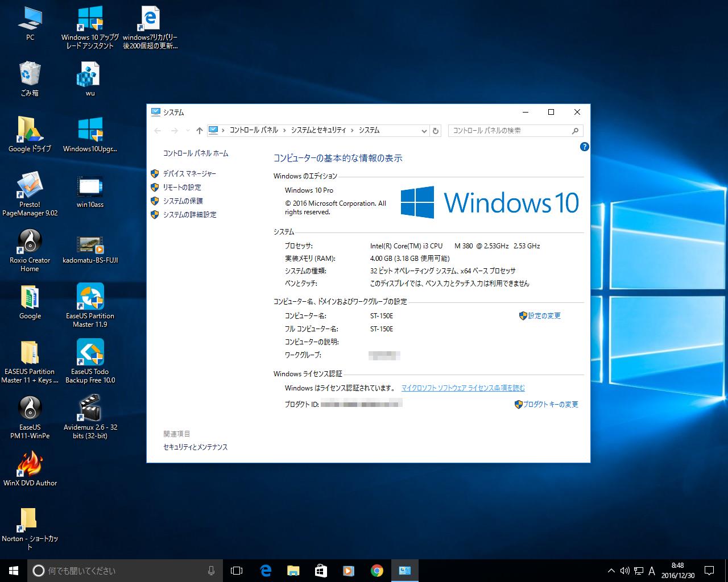
Task: Open Windows Store from the taskbar
Action: (x=321, y=570)
